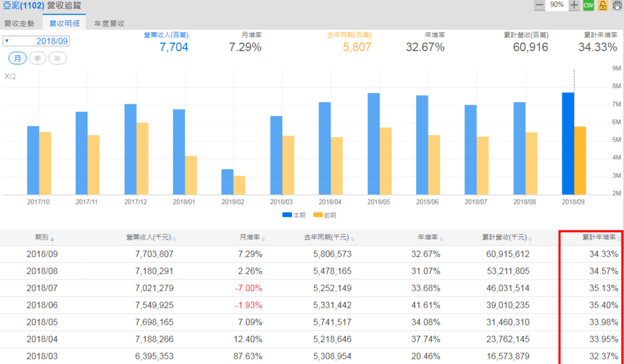Screen dimensions: 624x364
Task: Zoom out with the minus icon
Action: tap(539, 5)
